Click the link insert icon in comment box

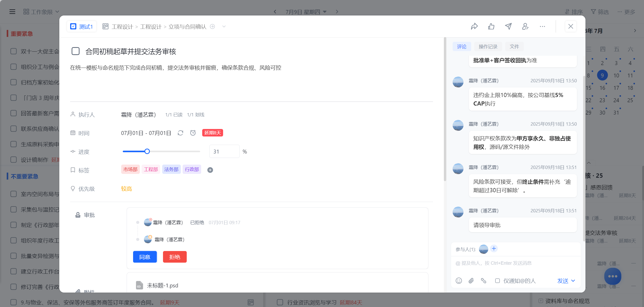484,281
